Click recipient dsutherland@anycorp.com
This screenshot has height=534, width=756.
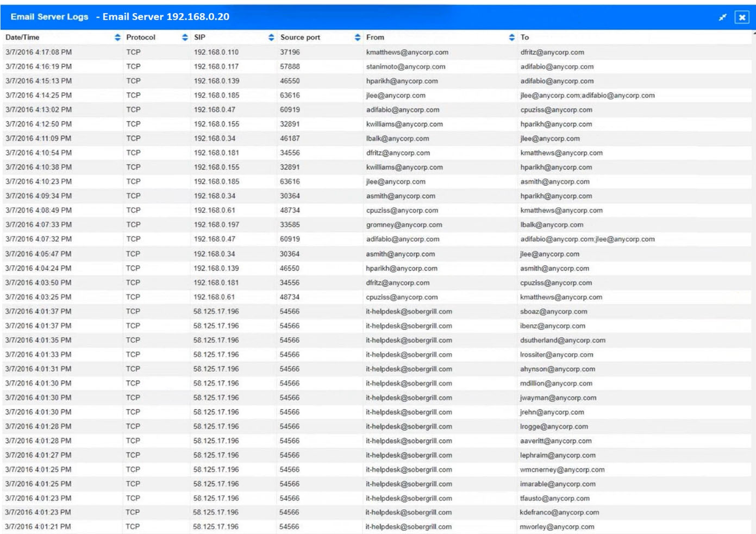563,341
